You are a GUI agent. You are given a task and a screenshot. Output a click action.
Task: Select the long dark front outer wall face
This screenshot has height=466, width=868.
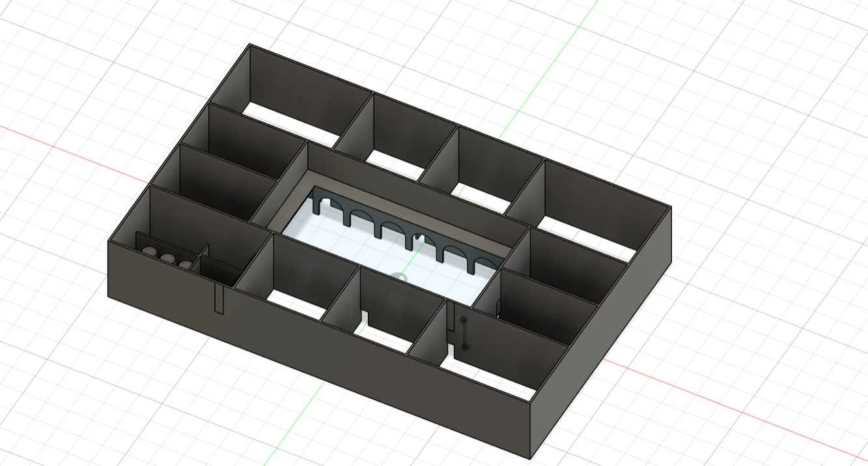[x=319, y=351]
